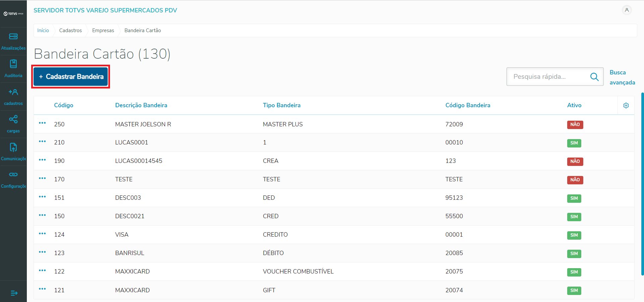This screenshot has width=644, height=302.
Task: Open the table column settings gear
Action: (626, 105)
